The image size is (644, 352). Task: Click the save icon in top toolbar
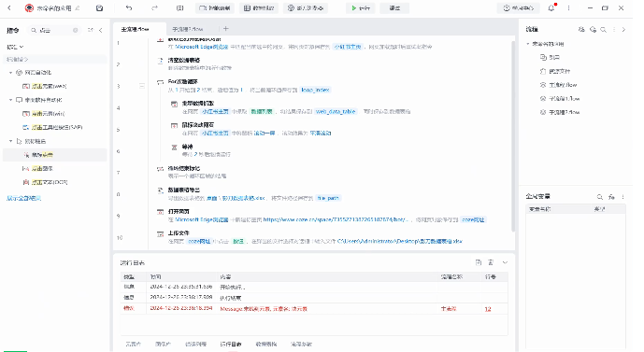99,8
